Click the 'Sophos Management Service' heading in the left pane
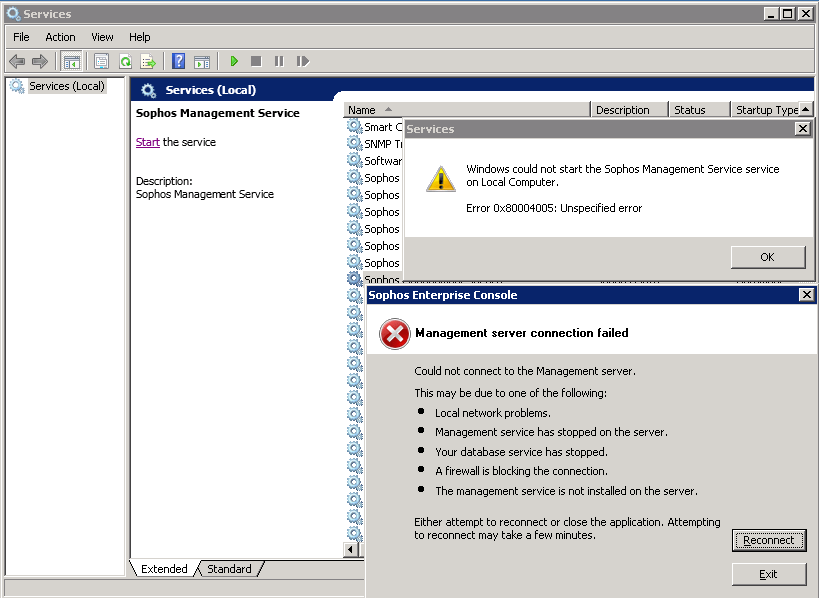This screenshot has width=819, height=598. pos(218,113)
